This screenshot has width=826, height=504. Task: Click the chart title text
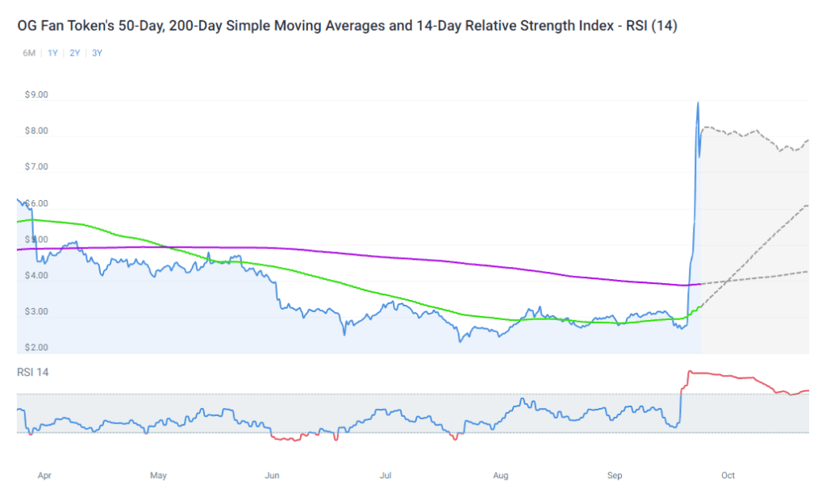tap(347, 25)
